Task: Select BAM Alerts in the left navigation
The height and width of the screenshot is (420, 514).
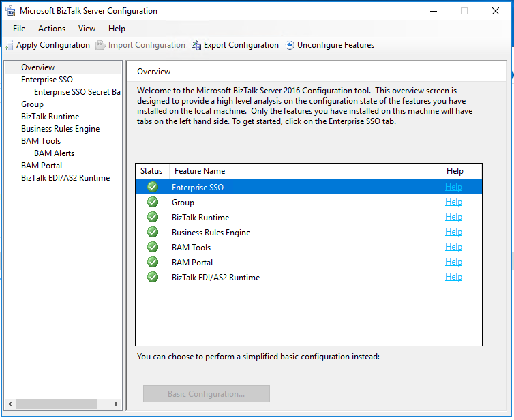Action: pyautogui.click(x=54, y=153)
